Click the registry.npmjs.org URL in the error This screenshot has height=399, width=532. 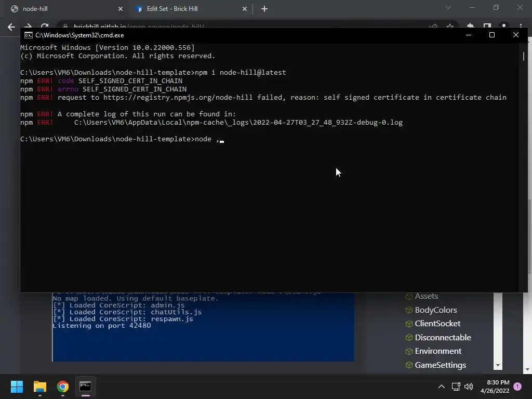coord(178,98)
